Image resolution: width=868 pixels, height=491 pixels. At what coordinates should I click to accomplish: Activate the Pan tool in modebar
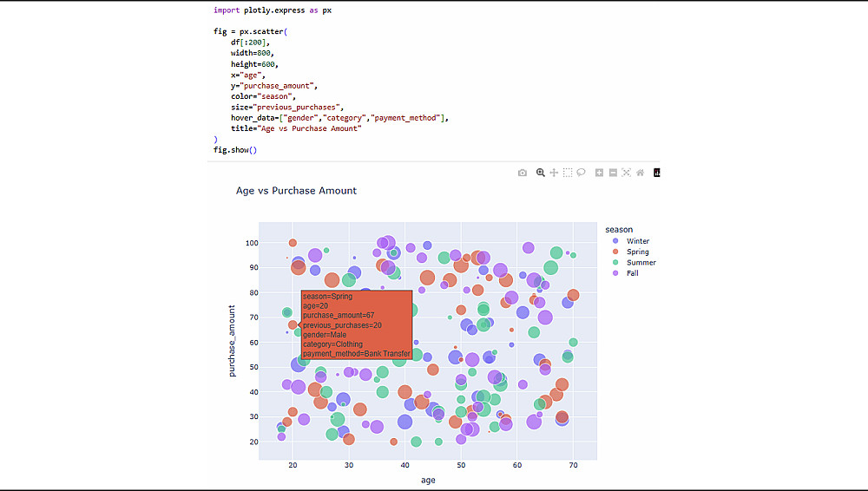pos(554,173)
